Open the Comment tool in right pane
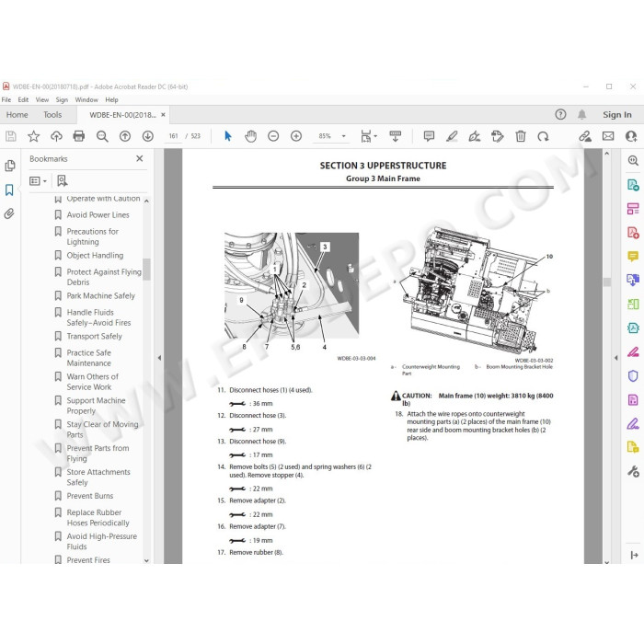The image size is (644, 644). 633,257
